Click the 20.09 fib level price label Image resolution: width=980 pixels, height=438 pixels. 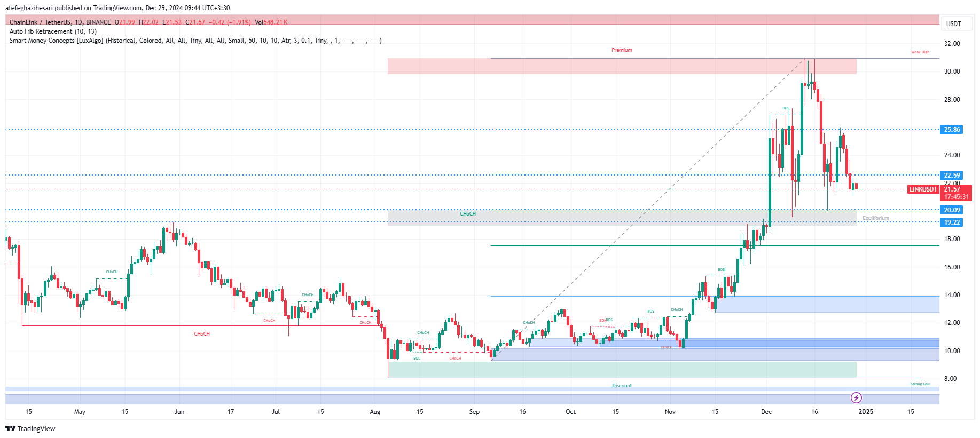click(x=951, y=210)
